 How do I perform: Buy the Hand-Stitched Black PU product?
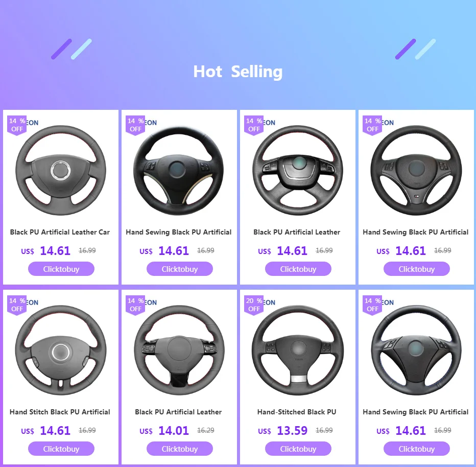pos(298,449)
